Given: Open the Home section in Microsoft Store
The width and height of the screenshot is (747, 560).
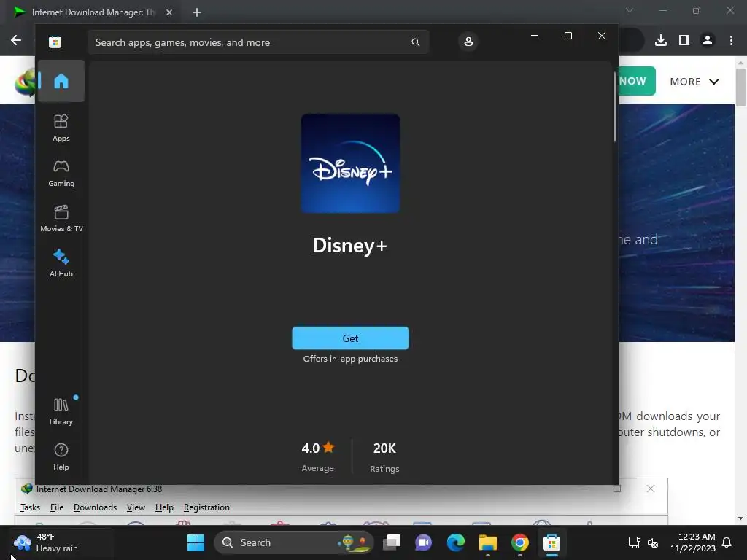Looking at the screenshot, I should point(61,81).
